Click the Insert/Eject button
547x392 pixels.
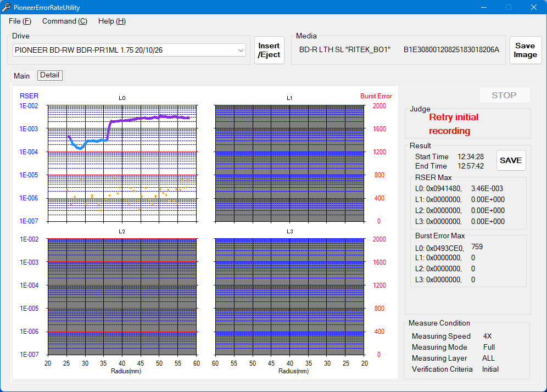click(x=269, y=50)
